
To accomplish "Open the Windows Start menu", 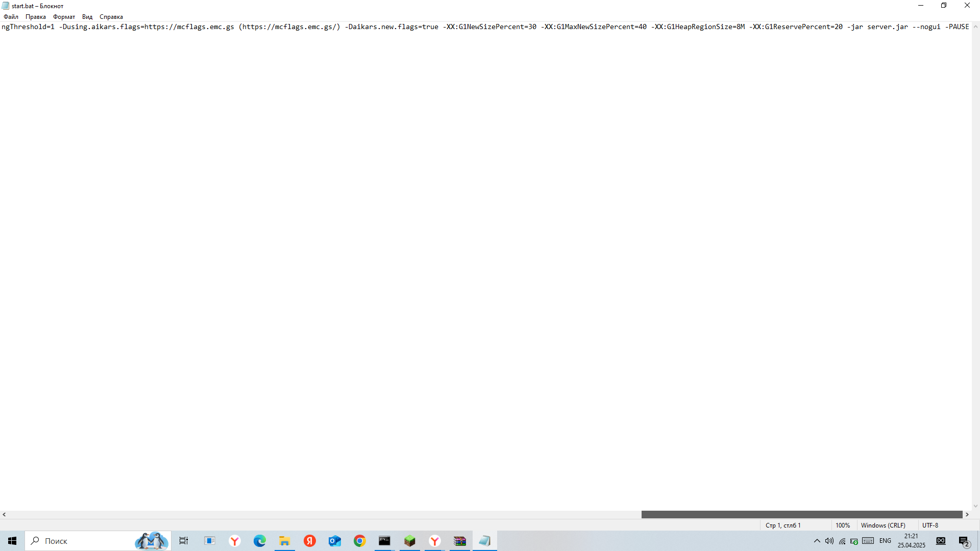I will tap(12, 541).
